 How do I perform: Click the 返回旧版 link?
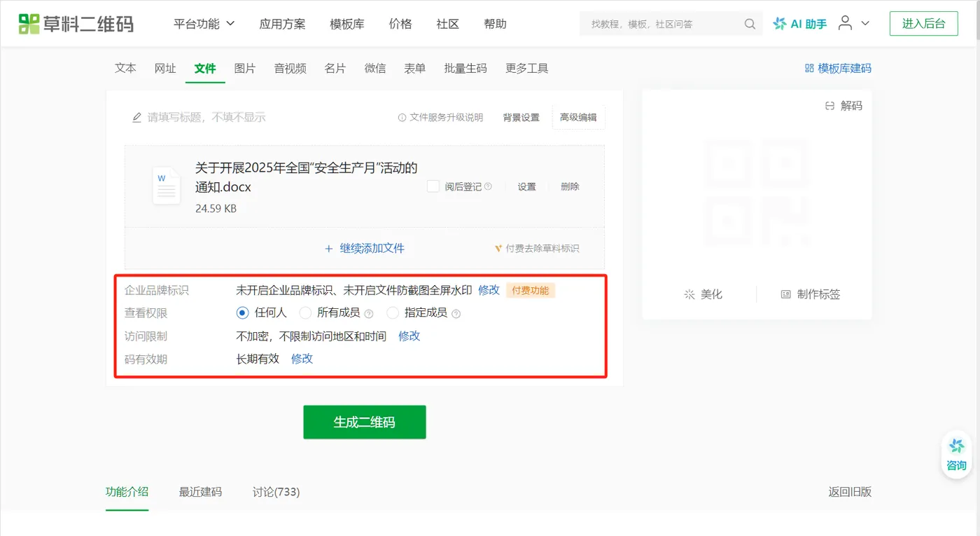tap(850, 492)
